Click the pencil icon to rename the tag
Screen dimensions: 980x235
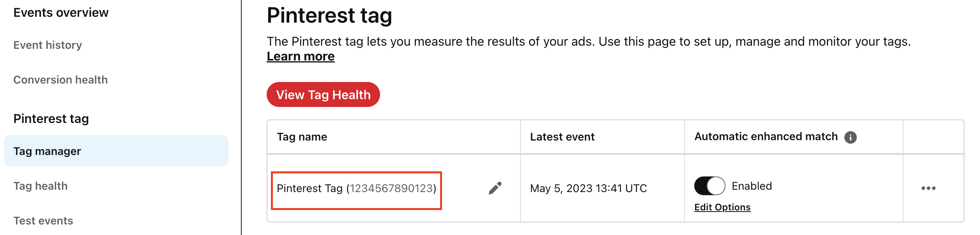click(x=495, y=188)
